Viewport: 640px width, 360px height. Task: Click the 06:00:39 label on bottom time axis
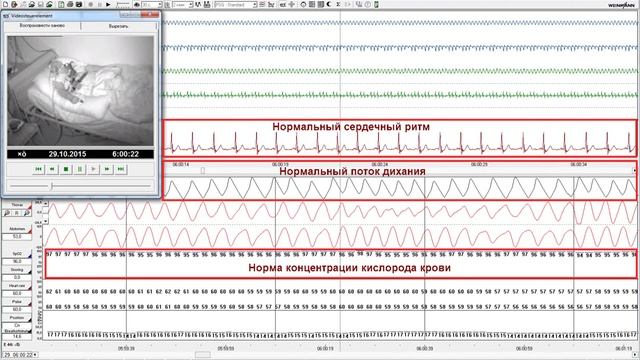coord(425,349)
